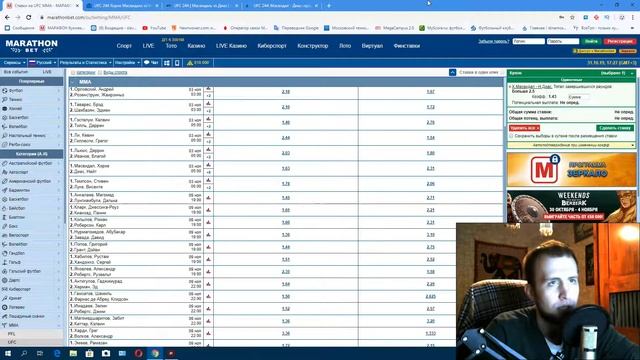Open the Киберспорт sidebar category
Image resolution: width=640 pixels, height=360 pixels.
pyautogui.click(x=20, y=289)
